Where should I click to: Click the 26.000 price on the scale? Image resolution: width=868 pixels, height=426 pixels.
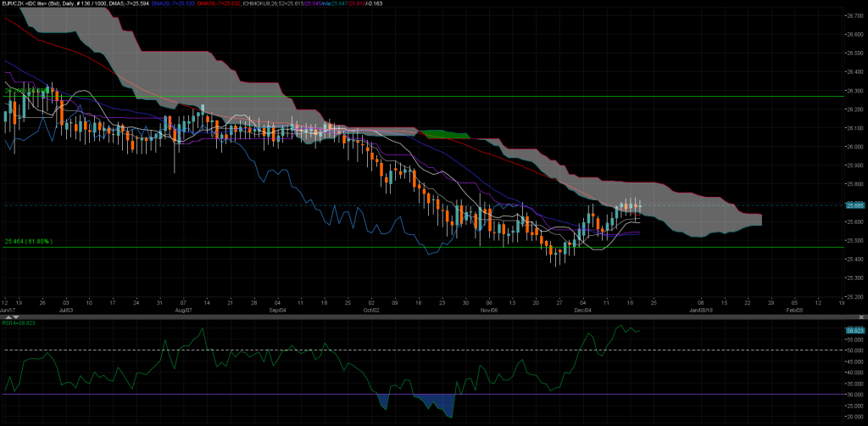[854, 147]
